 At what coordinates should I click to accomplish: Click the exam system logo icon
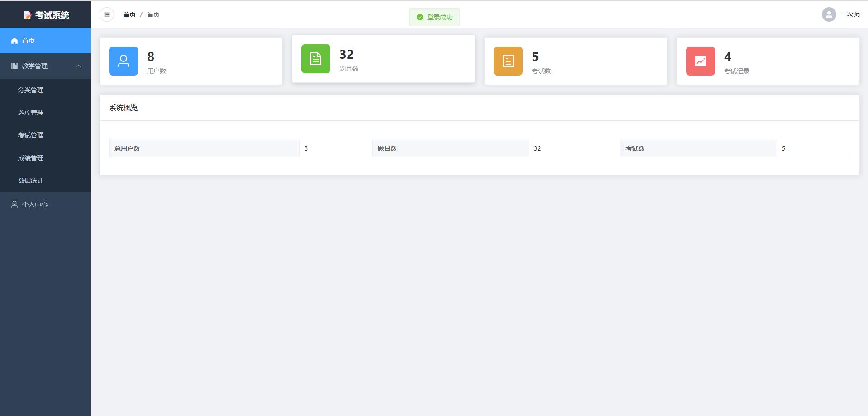(x=27, y=15)
